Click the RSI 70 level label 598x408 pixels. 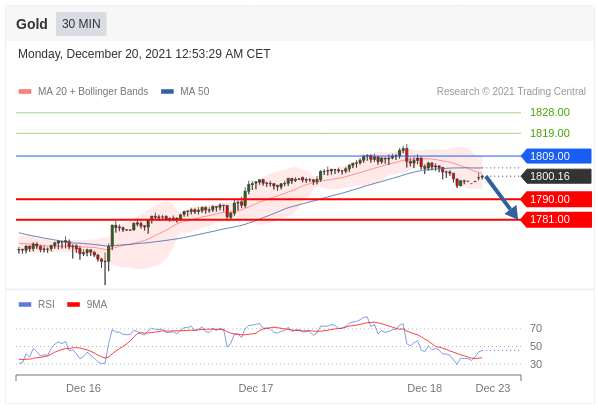click(536, 328)
